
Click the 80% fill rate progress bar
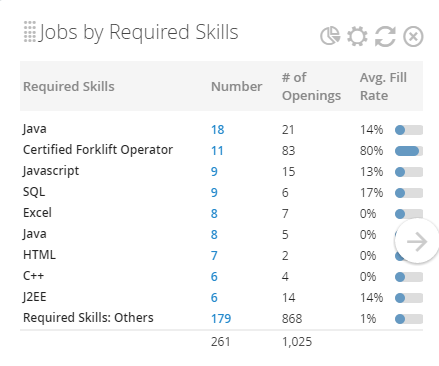coord(409,151)
